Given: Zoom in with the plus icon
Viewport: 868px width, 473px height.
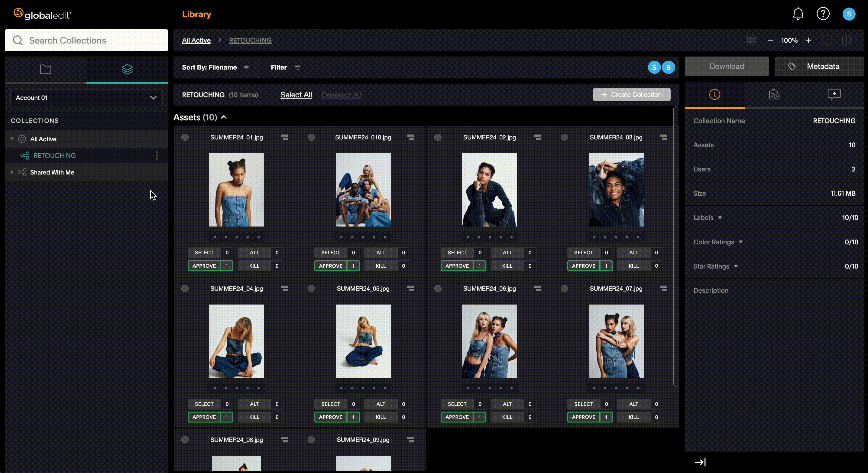Looking at the screenshot, I should pyautogui.click(x=808, y=41).
